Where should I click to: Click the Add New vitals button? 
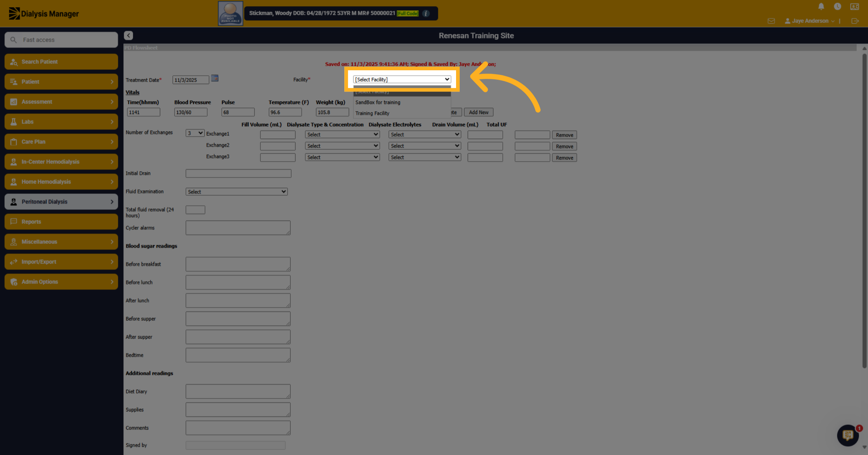click(x=478, y=112)
